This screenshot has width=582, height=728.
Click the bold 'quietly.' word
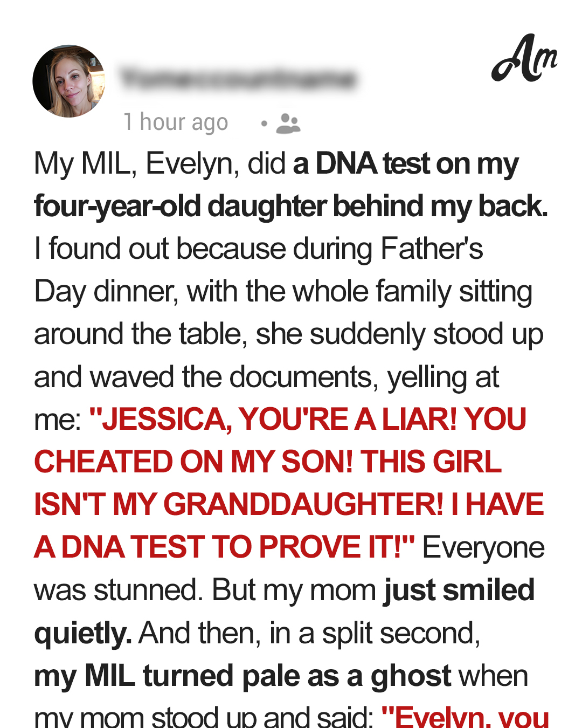pyautogui.click(x=83, y=633)
